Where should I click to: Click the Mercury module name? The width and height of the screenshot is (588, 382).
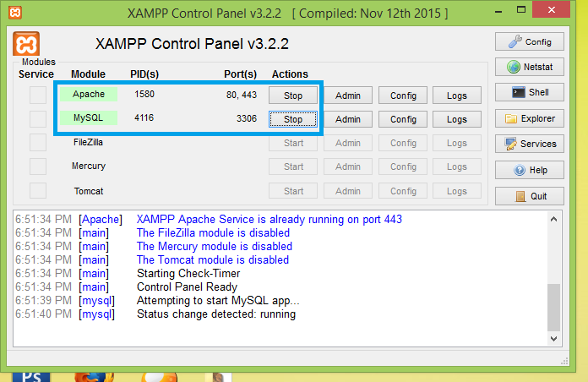[89, 166]
